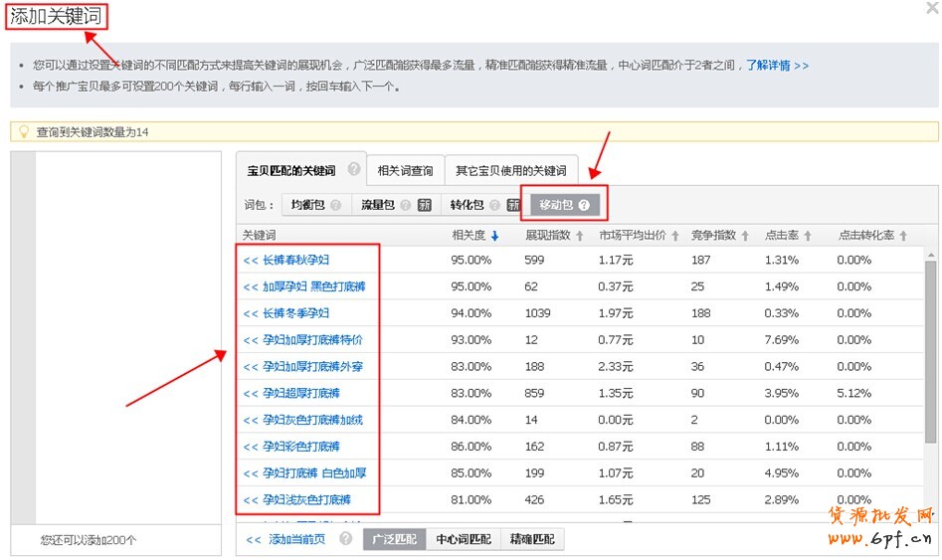Viewport: 942px width, 560px height.
Task: Click the help icon on 移动包
Action: (584, 205)
